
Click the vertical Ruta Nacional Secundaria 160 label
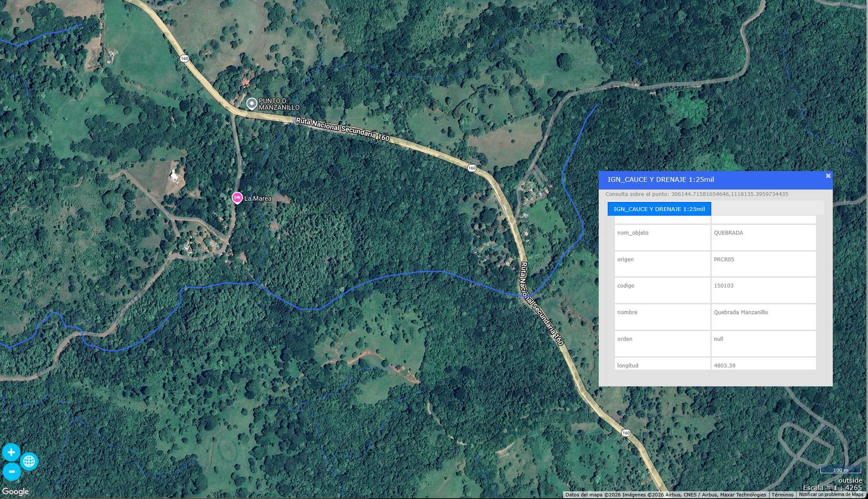coord(542,304)
